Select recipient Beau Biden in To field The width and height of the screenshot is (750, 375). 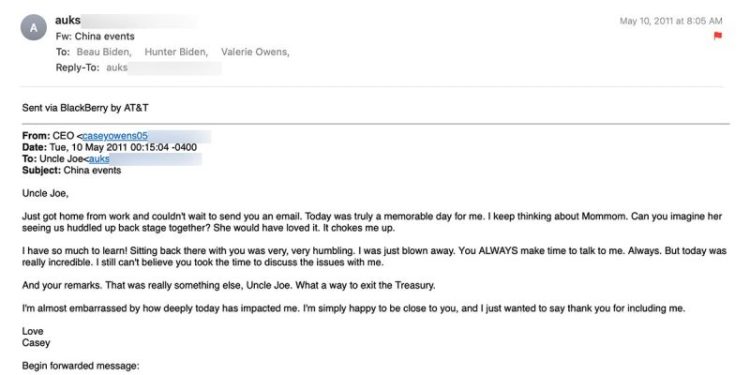(x=104, y=52)
